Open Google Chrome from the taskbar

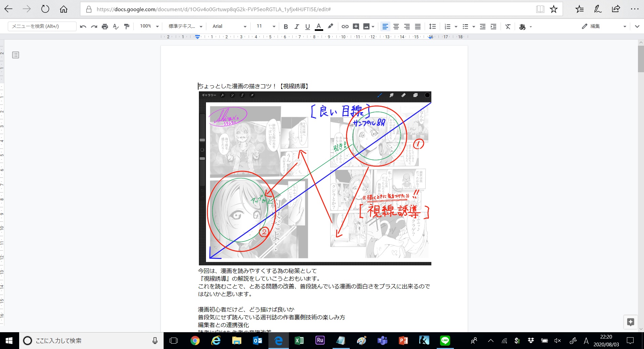point(195,341)
